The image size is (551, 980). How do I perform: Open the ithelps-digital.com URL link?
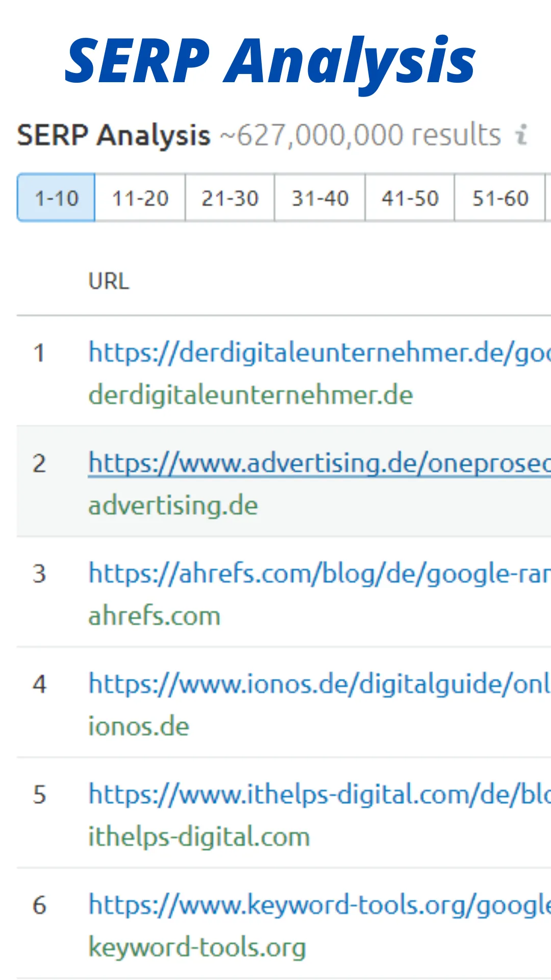[319, 795]
